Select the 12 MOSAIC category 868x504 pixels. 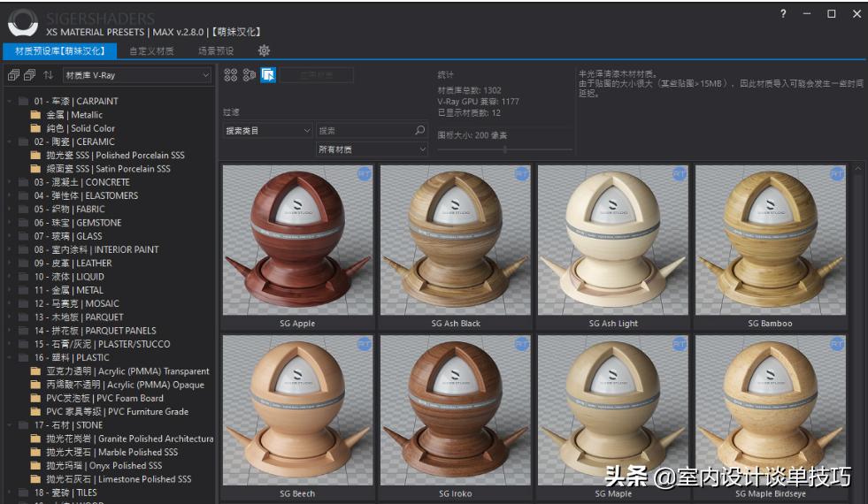76,303
